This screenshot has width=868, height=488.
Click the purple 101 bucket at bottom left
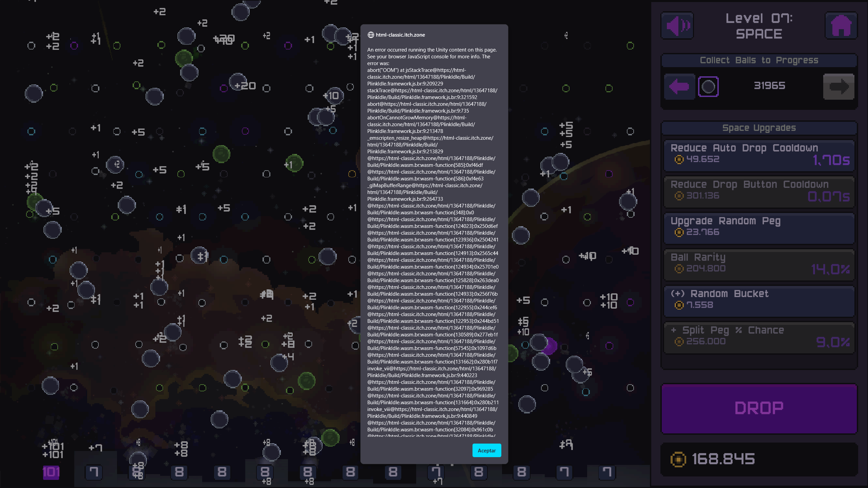[x=51, y=472]
